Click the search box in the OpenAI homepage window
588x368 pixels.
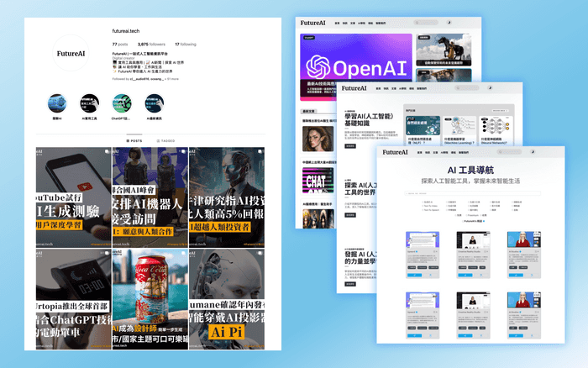coord(426,23)
